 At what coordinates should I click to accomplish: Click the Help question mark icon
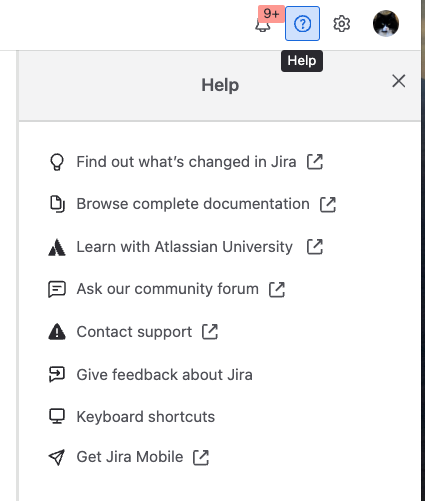(302, 24)
